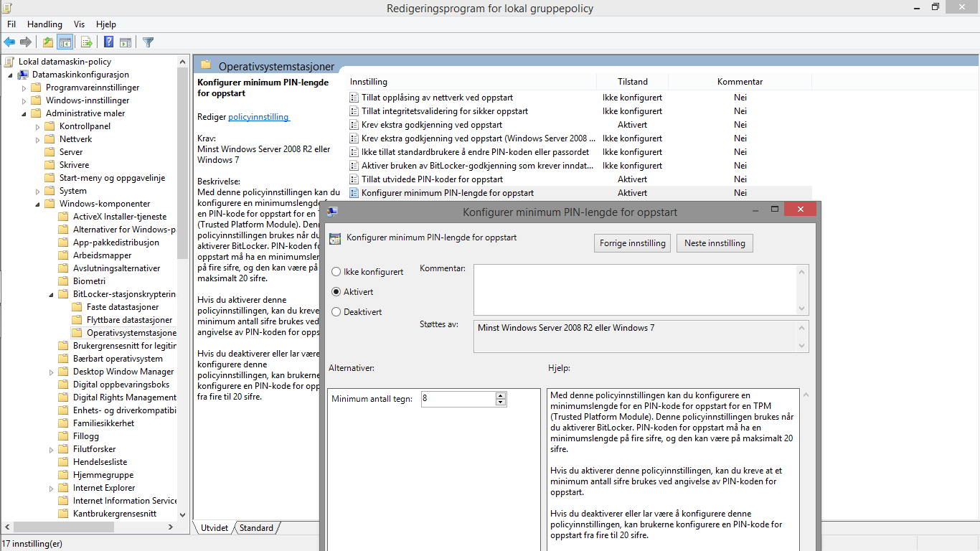Click the Filter funnel icon
Viewport: 980px width, 551px height.
(148, 42)
